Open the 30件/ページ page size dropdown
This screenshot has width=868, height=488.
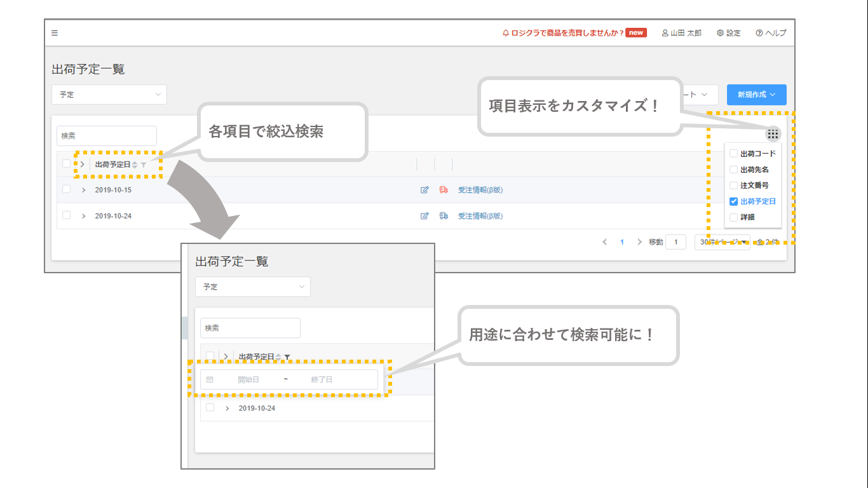tap(722, 242)
